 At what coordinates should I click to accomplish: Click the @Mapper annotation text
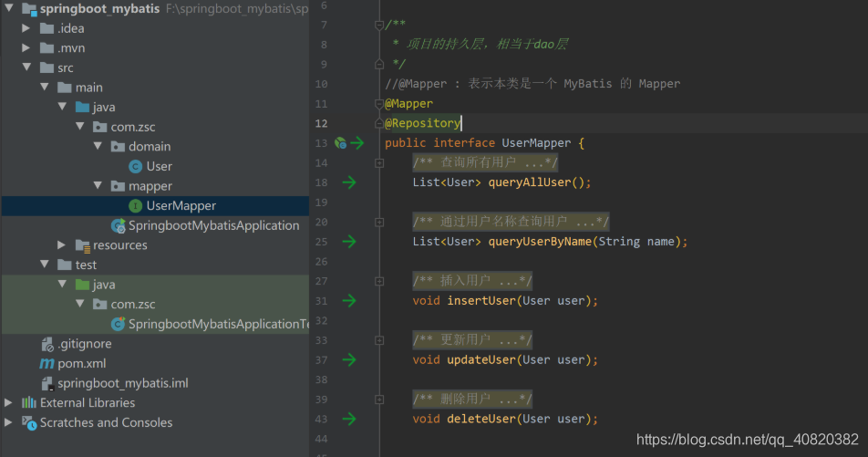pyautogui.click(x=409, y=104)
